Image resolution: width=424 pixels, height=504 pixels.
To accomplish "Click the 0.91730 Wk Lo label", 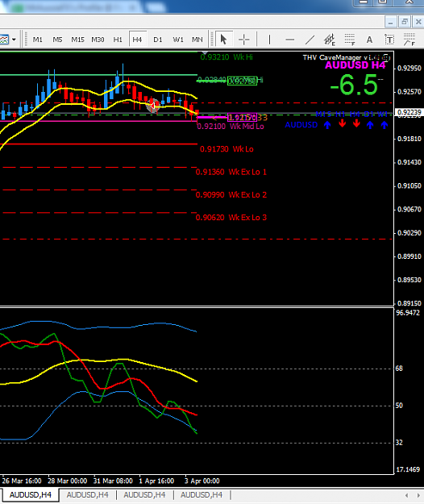I will click(x=227, y=149).
